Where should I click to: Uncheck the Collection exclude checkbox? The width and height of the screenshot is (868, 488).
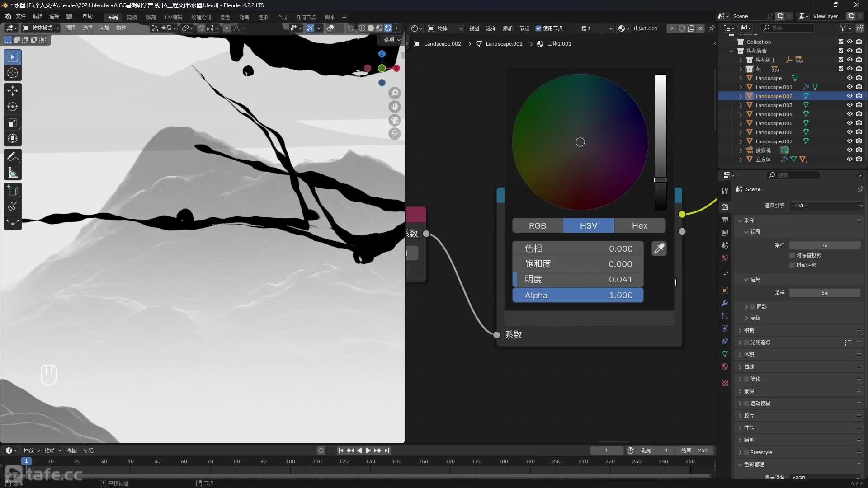pyautogui.click(x=840, y=42)
